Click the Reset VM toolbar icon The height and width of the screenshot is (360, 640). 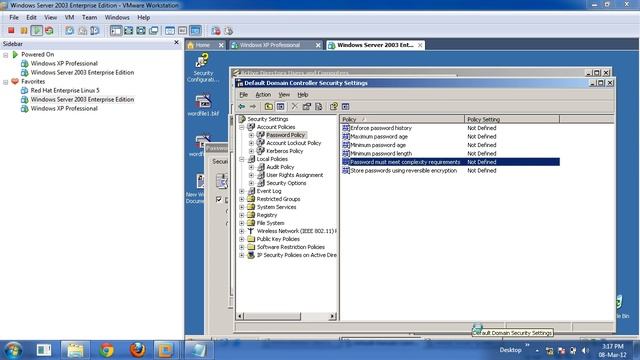[49, 30]
